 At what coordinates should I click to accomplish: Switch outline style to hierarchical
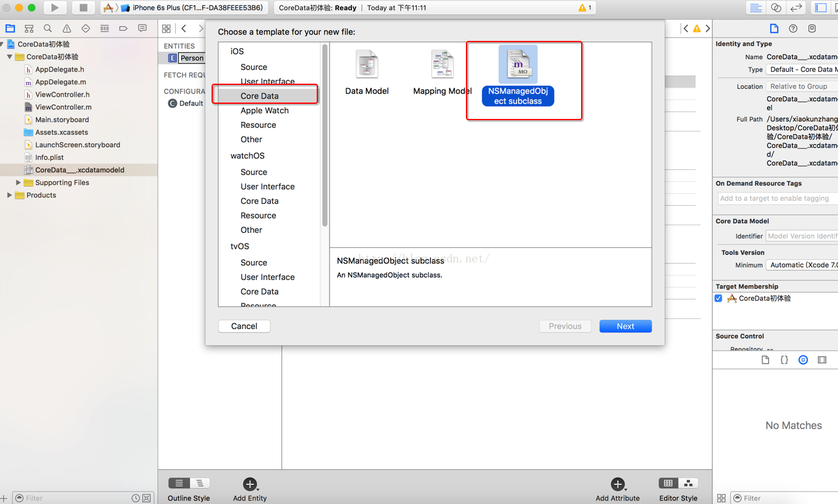click(200, 483)
